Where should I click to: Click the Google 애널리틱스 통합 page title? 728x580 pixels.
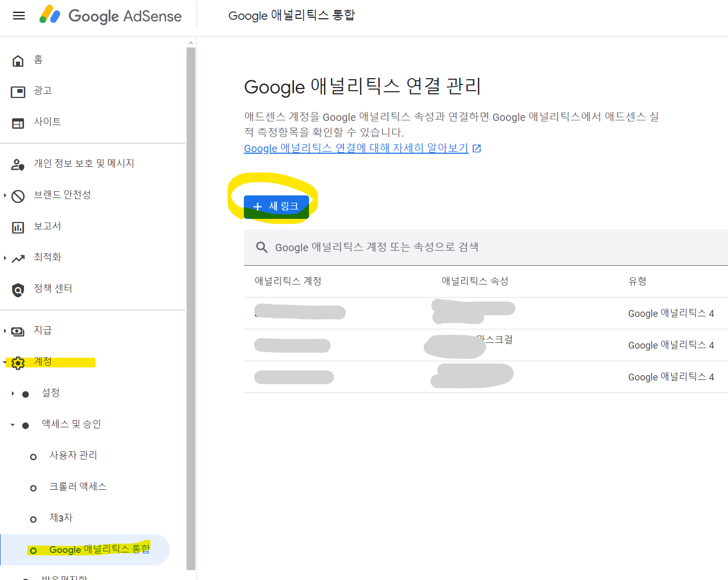point(291,16)
